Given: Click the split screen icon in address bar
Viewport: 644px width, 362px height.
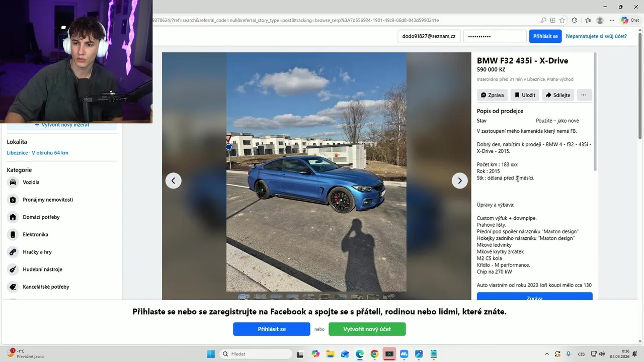Looking at the screenshot, I should coord(552,21).
